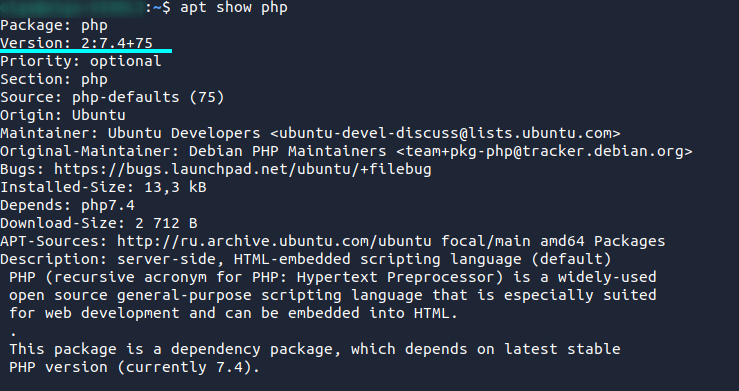This screenshot has width=739, height=391.
Task: Click the 'Section: php' line
Action: 54,79
